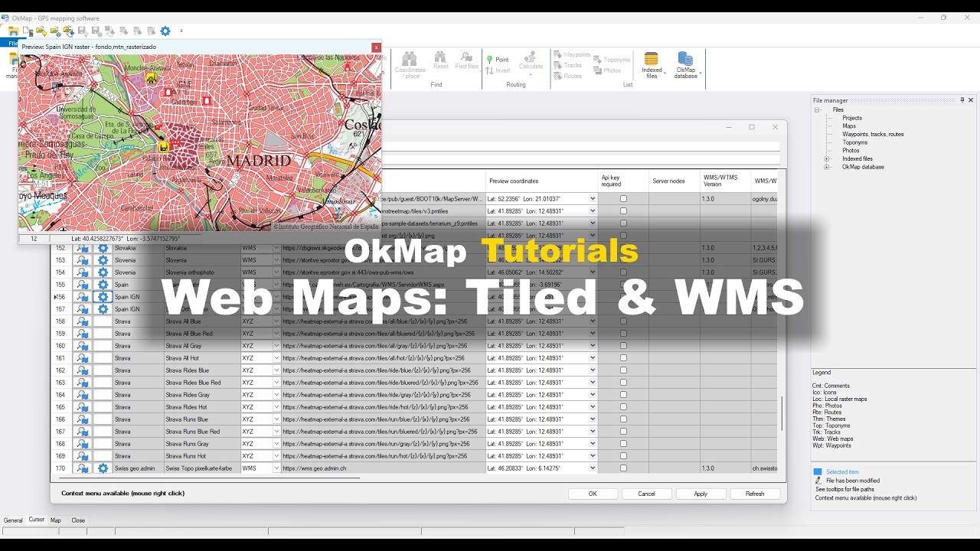
Task: Open type dropdown for Strava Rides Blue row
Action: coord(276,370)
